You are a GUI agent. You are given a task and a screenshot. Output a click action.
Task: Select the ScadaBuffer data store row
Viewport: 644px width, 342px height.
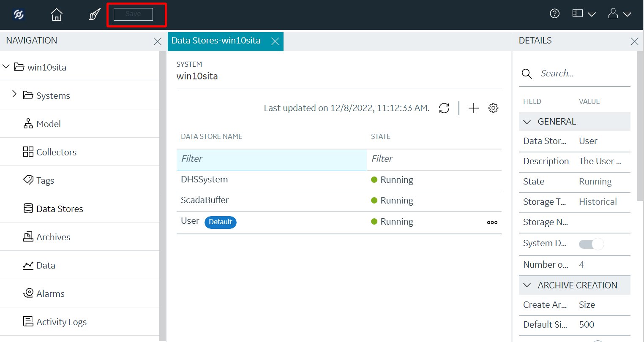[339, 201]
